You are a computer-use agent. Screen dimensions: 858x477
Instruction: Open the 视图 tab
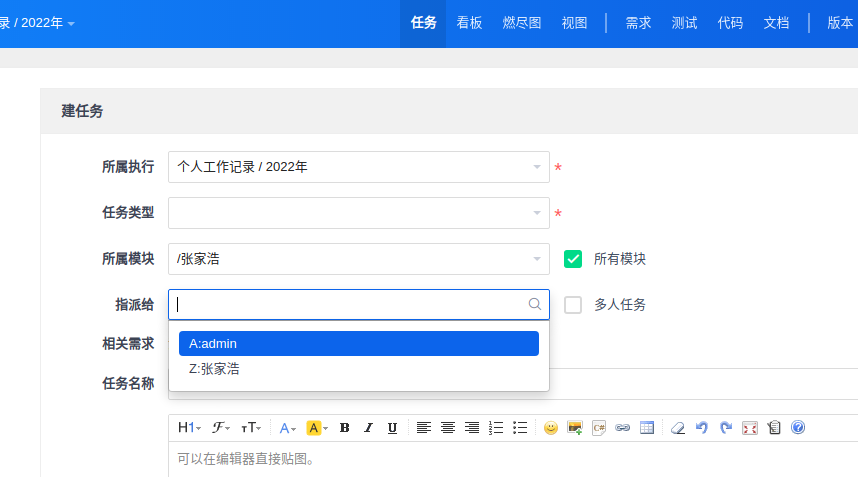click(x=574, y=23)
